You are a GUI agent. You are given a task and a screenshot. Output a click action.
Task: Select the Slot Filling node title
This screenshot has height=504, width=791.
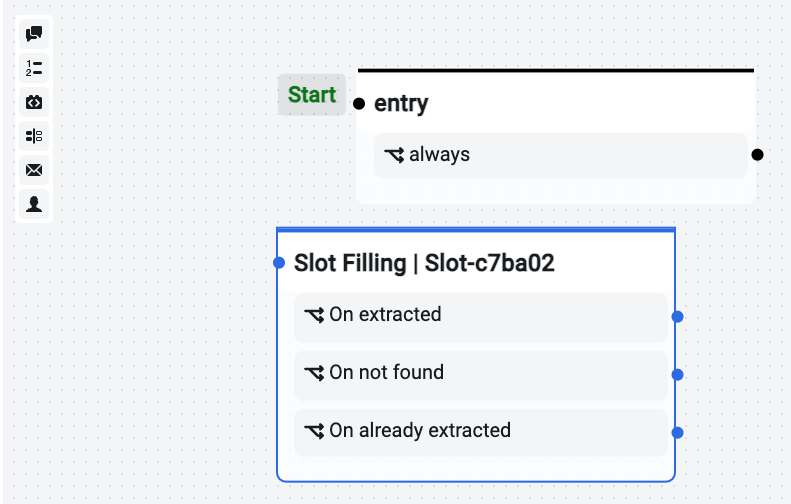point(424,263)
